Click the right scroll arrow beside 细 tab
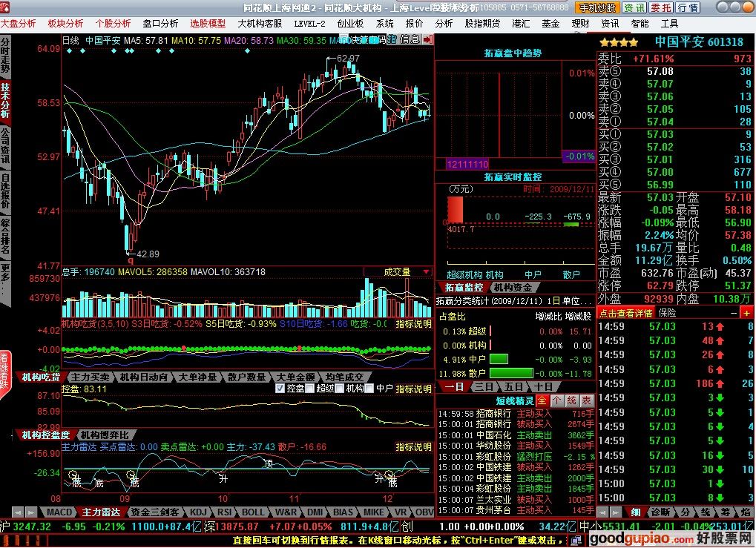The image size is (756, 548). [616, 512]
